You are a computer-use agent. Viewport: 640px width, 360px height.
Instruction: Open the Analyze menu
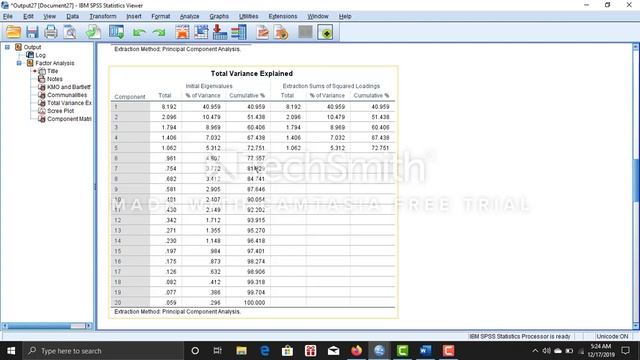[189, 16]
